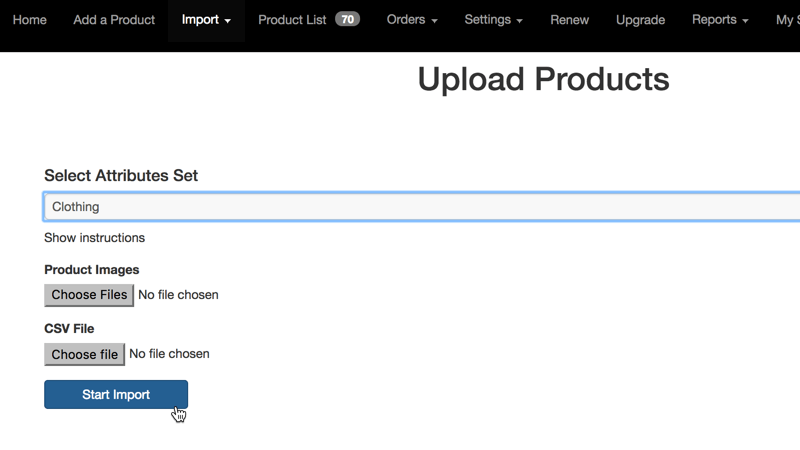Click the Show instructions link

[x=94, y=238]
